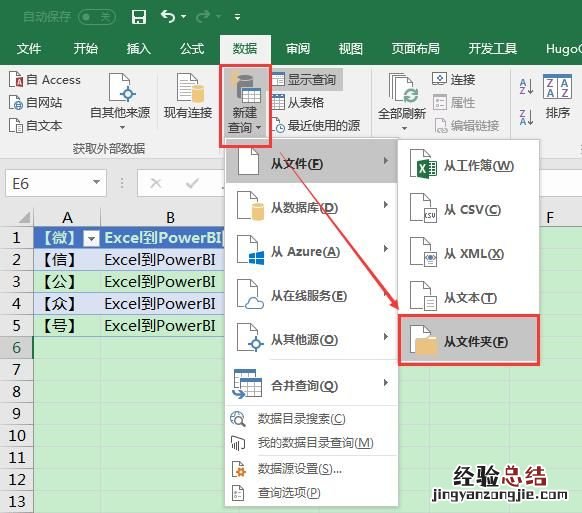582x513 pixels.
Task: Open the Name Box dropdown arrow
Action: [97, 182]
